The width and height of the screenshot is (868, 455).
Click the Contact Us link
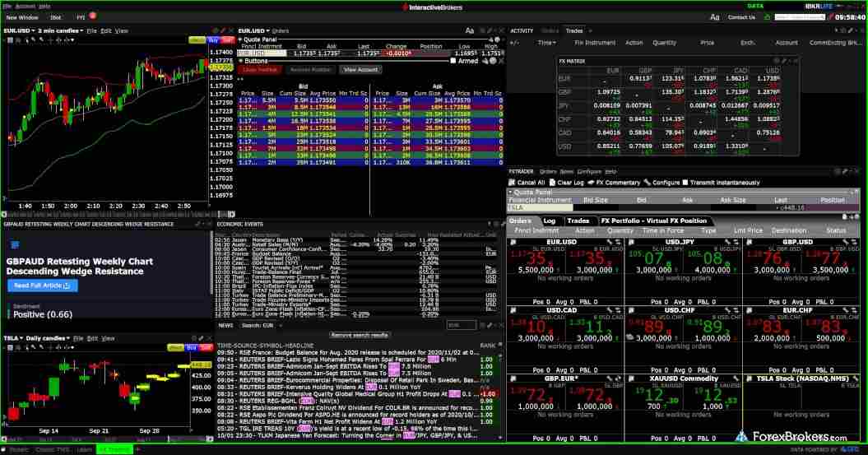(741, 18)
